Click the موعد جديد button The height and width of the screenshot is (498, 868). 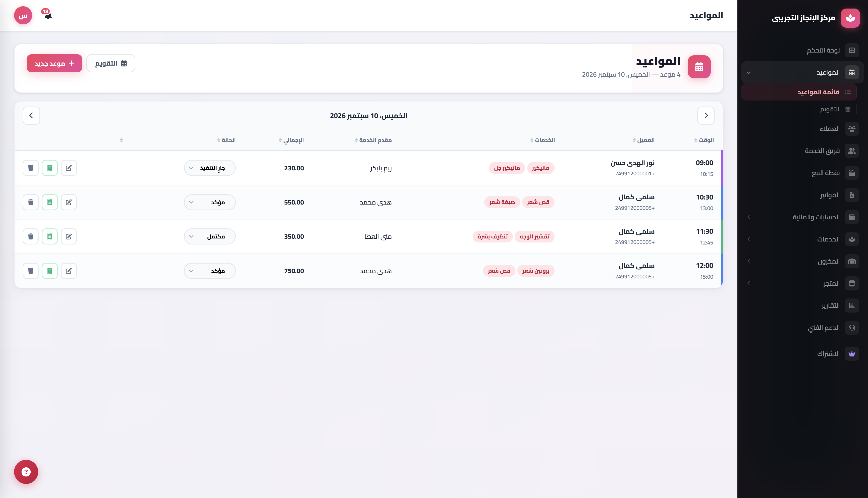click(54, 63)
